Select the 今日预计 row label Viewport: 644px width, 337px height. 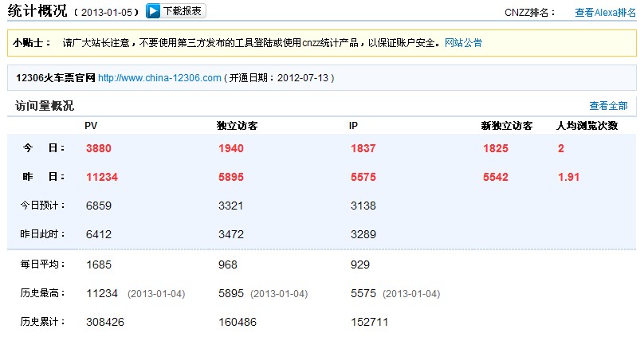[41, 205]
